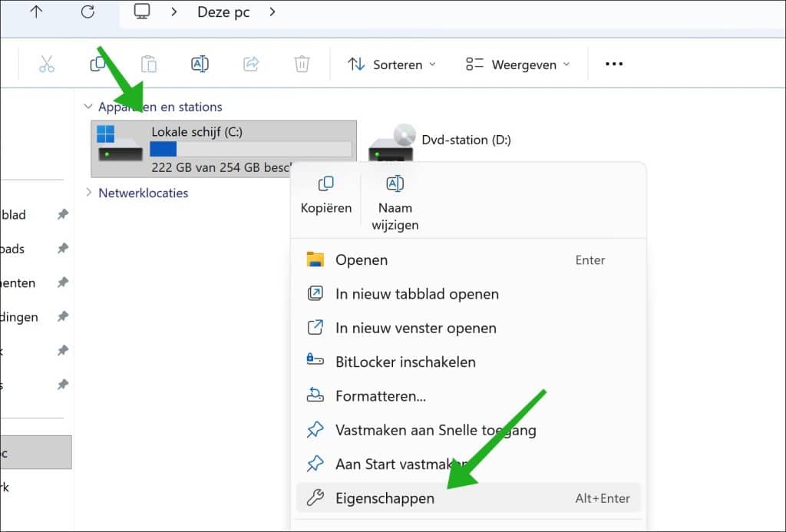Click the Paste clipboard icon in toolbar

(x=149, y=64)
